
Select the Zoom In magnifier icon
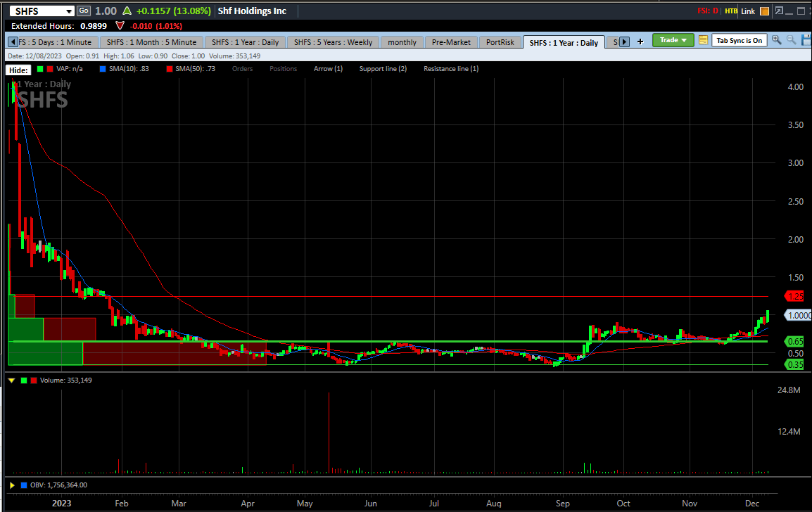pos(775,39)
